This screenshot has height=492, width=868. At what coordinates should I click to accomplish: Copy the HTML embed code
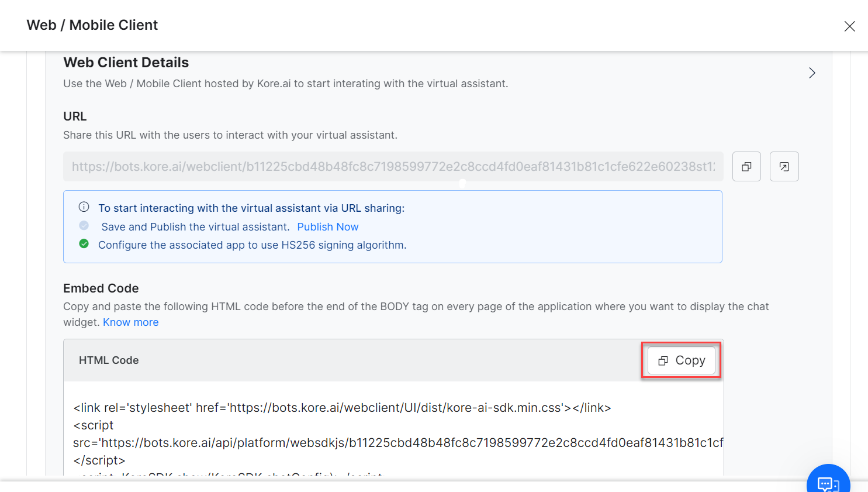[681, 360]
